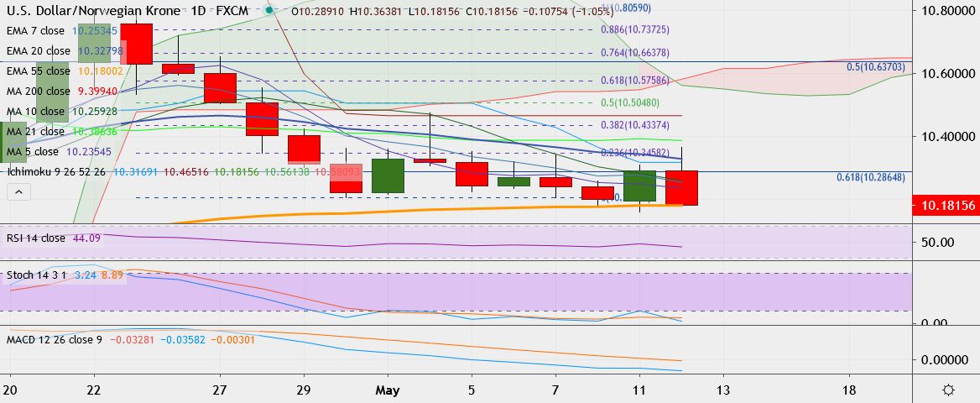
Task: Click the Stoch value 8.89
Action: click(112, 275)
